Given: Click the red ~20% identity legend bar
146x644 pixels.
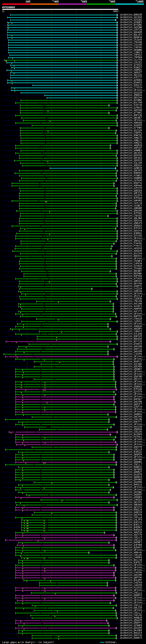Looking at the screenshot, I should tap(16, 4).
